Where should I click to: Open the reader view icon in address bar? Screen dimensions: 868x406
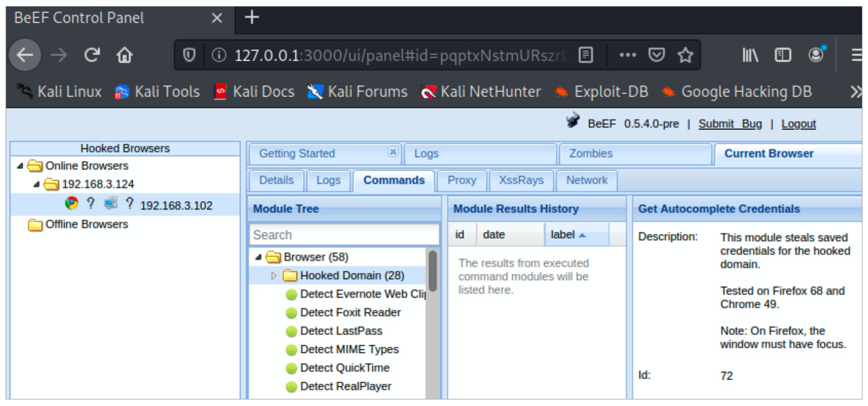point(586,55)
